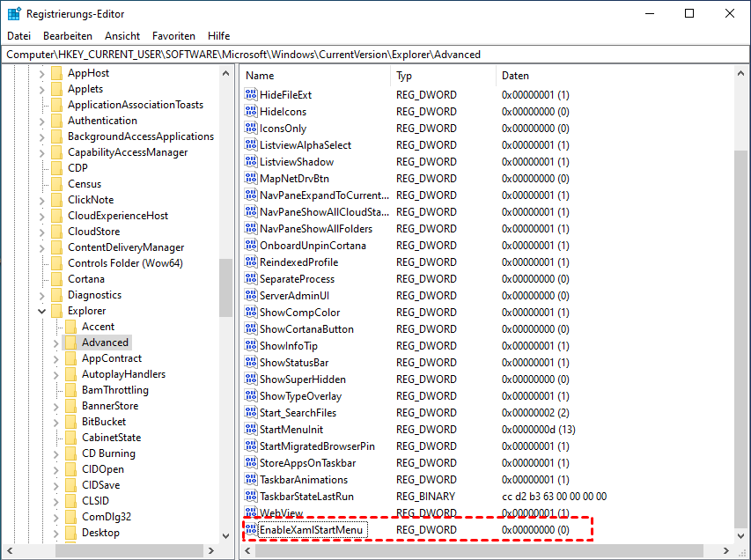Viewport: 751px width, 560px height.
Task: Sort values by the Name column header
Action: [315, 76]
